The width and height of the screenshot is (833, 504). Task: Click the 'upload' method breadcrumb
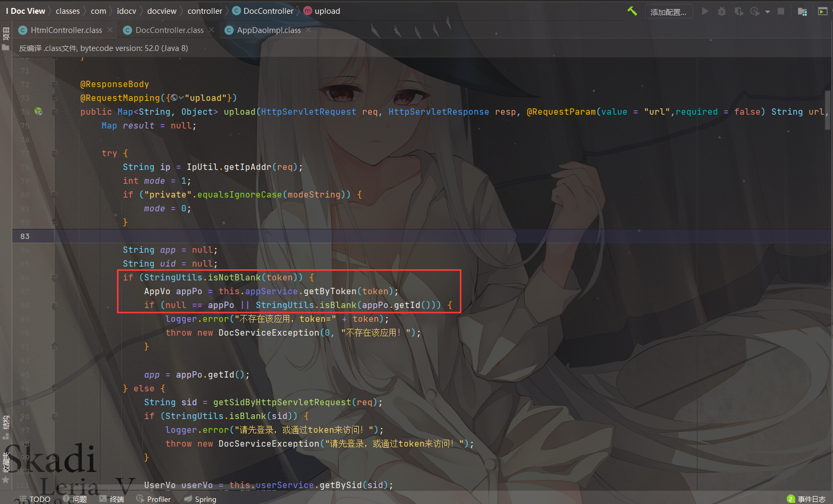coord(322,11)
